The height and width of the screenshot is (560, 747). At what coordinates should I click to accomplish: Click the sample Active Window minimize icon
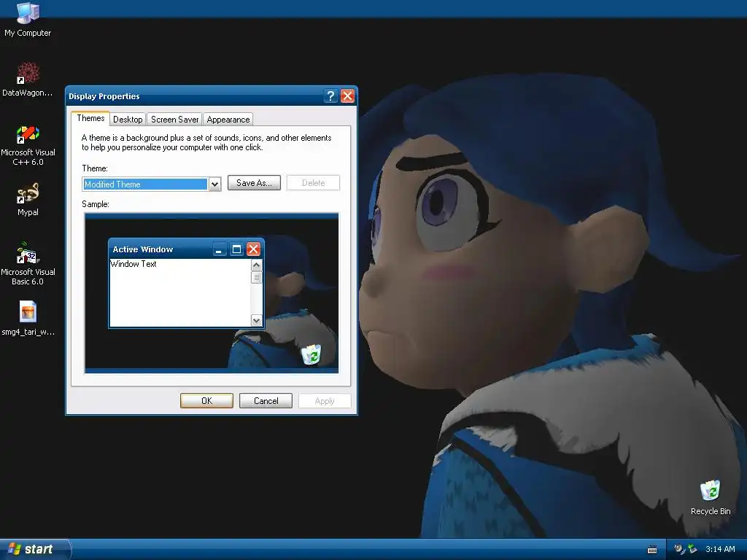click(x=219, y=249)
